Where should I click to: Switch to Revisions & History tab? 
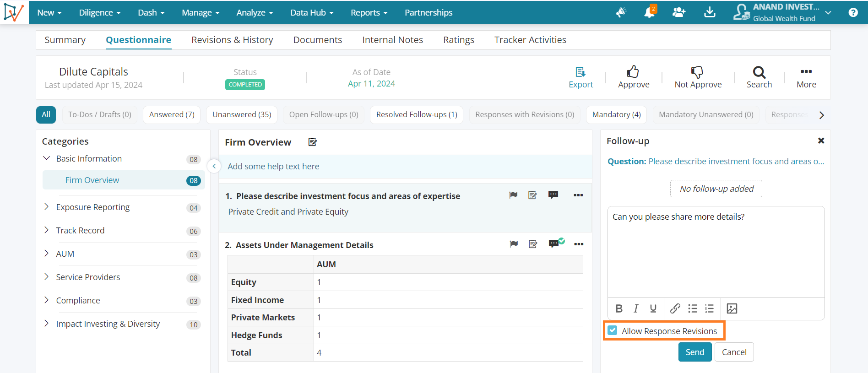coord(232,40)
